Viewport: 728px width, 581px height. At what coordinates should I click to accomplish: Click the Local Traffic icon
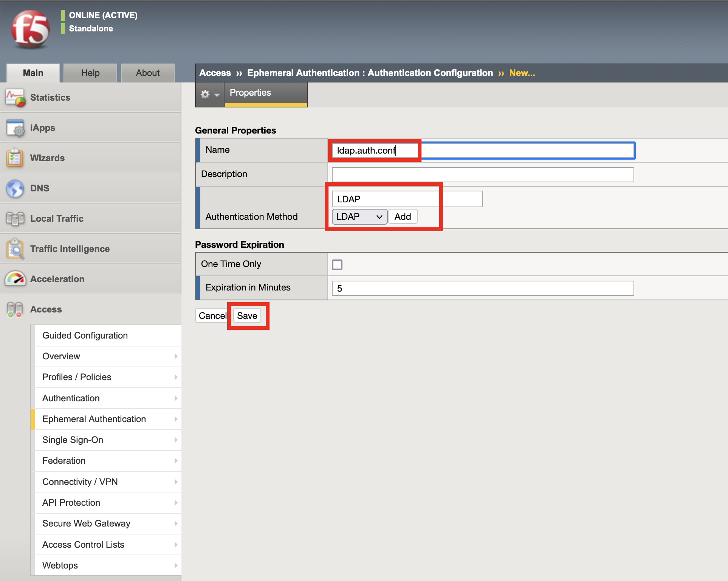tap(15, 218)
